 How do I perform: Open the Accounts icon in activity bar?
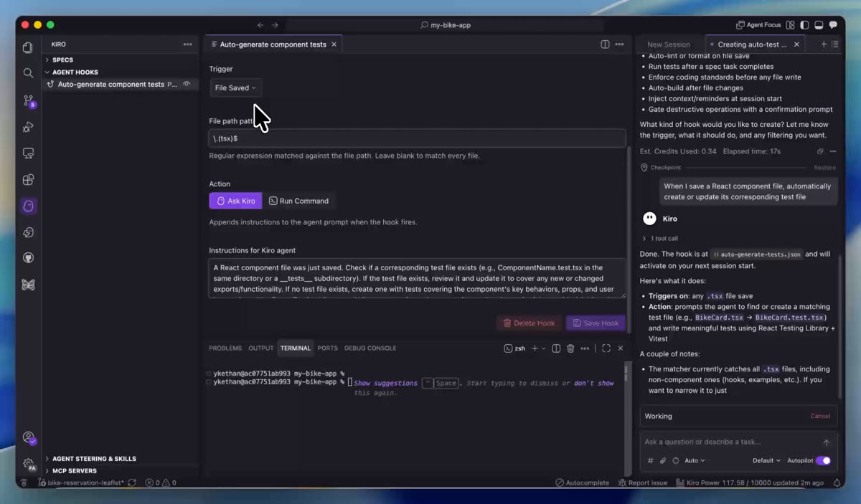point(29,437)
